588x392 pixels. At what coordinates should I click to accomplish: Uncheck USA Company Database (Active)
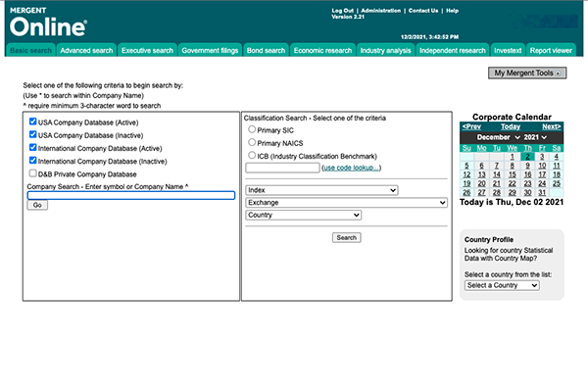33,122
